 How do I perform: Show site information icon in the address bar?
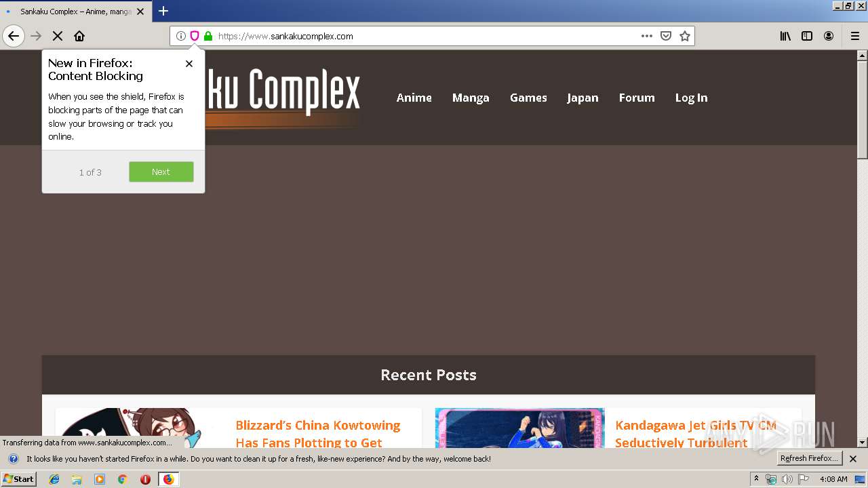pyautogui.click(x=181, y=36)
